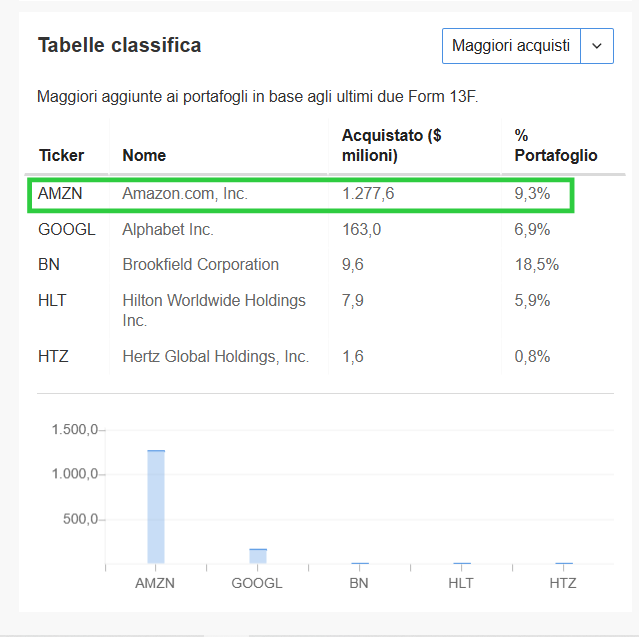The height and width of the screenshot is (637, 639).
Task: Open the HTZ ticker entry
Action: (53, 357)
